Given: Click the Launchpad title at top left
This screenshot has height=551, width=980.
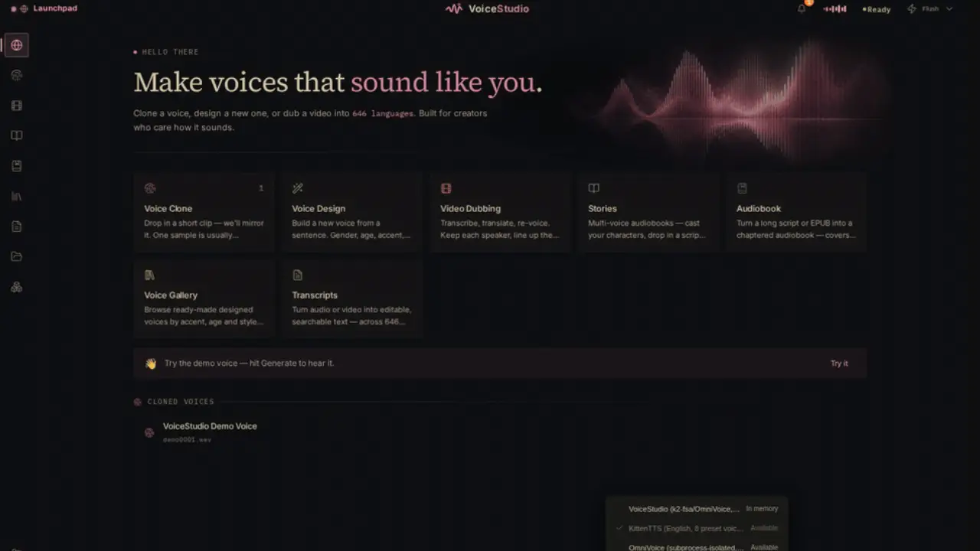Looking at the screenshot, I should point(55,8).
